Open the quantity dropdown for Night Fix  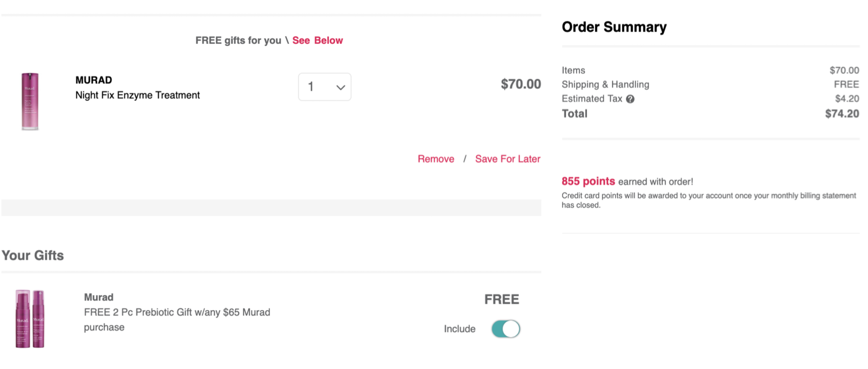[x=325, y=87]
